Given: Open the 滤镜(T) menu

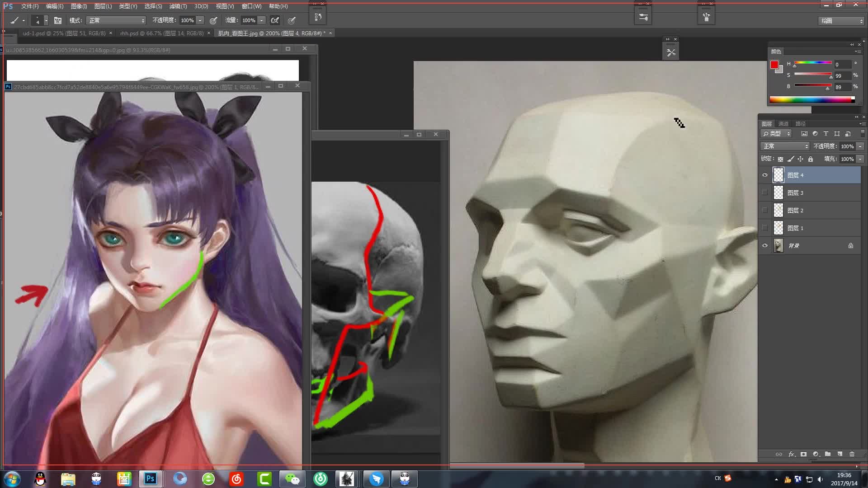Looking at the screenshot, I should point(178,6).
